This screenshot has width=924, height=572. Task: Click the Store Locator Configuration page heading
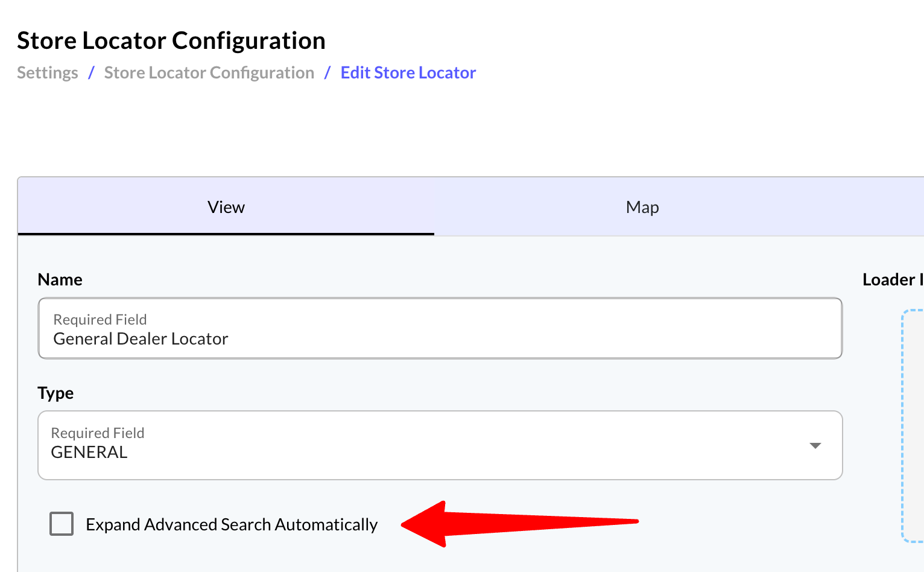[x=171, y=40]
